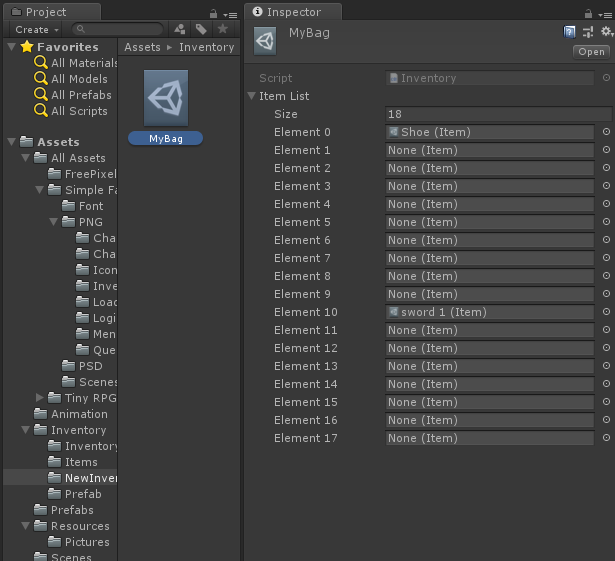Select All Models saved search

click(x=71, y=79)
